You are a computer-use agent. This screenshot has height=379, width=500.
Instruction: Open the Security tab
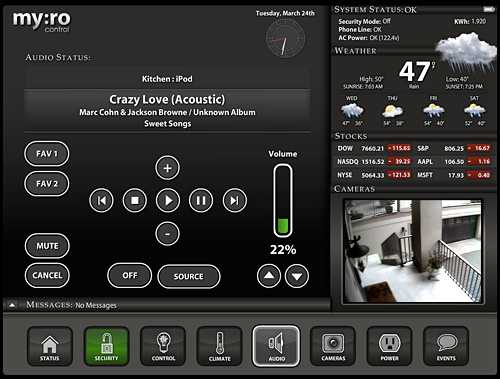pos(106,346)
